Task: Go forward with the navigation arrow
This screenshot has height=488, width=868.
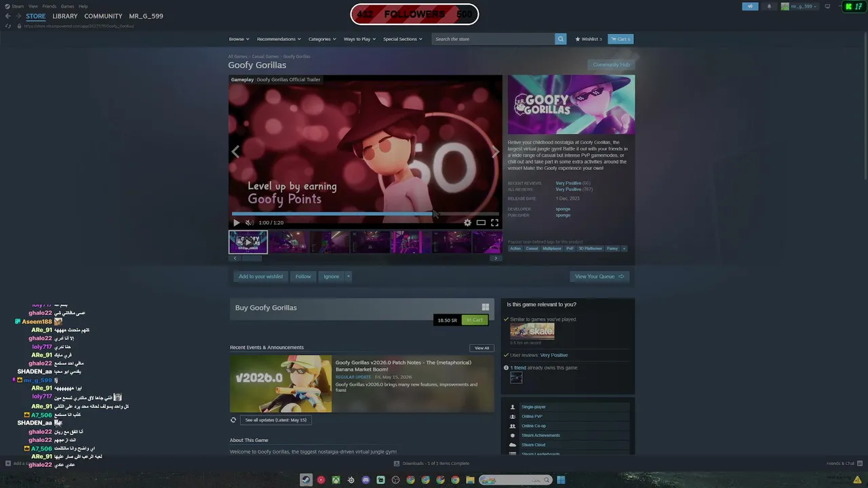Action: point(18,16)
